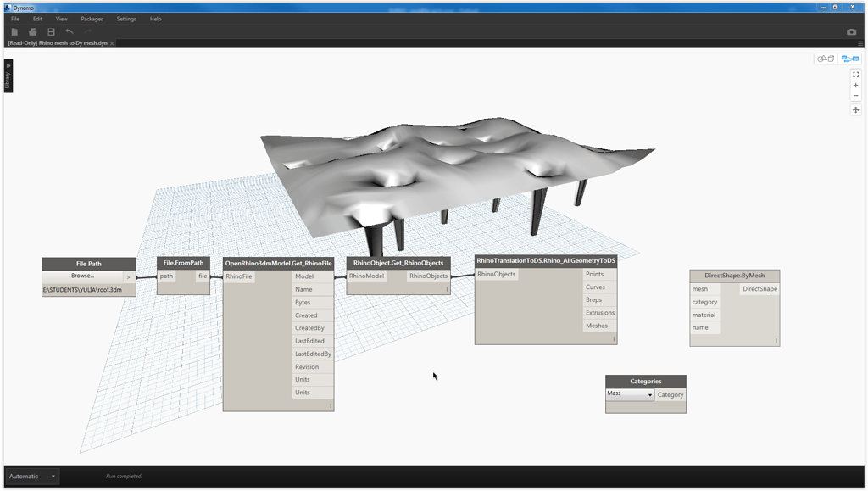
Task: Switch to graph node view mode
Action: (x=850, y=59)
